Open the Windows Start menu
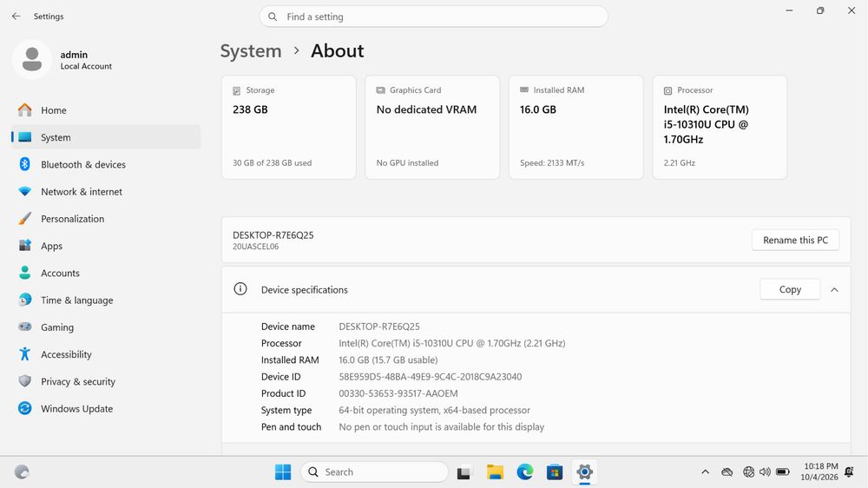868x488 pixels. point(283,472)
